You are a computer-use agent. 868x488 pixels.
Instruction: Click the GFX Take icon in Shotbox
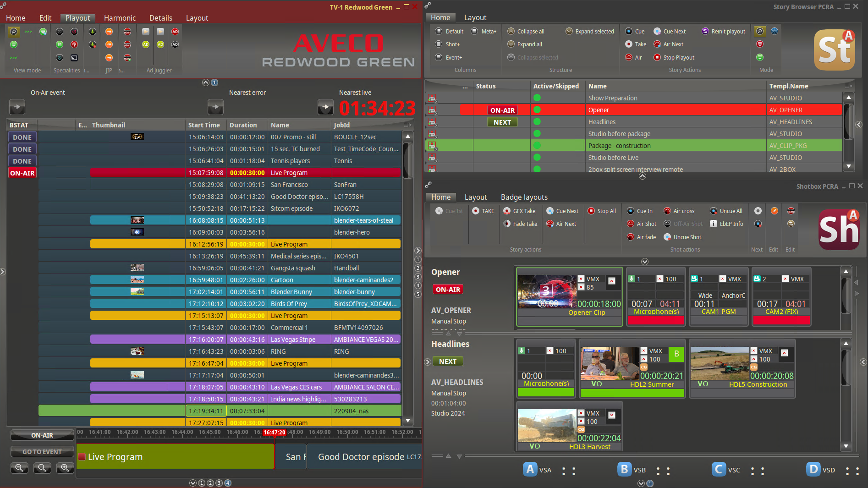507,211
